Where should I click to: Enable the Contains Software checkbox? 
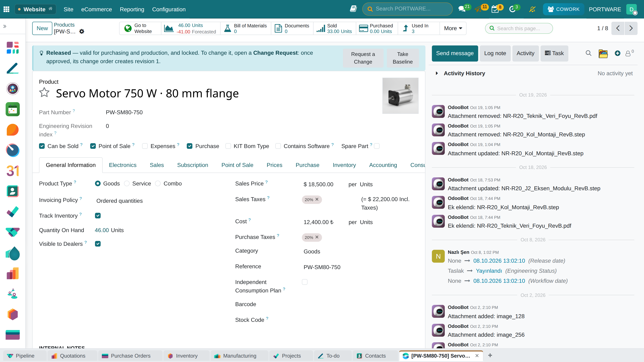pyautogui.click(x=278, y=146)
